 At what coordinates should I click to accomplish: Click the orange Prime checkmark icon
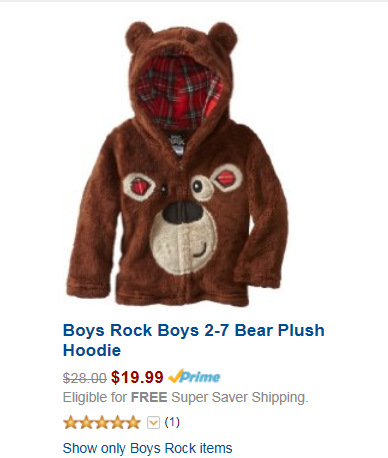176,376
